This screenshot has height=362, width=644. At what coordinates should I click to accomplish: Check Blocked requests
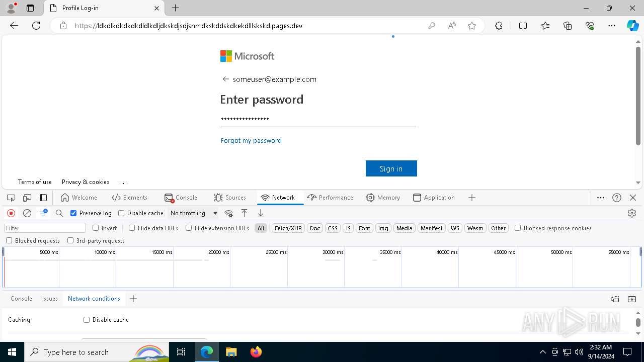click(x=9, y=241)
